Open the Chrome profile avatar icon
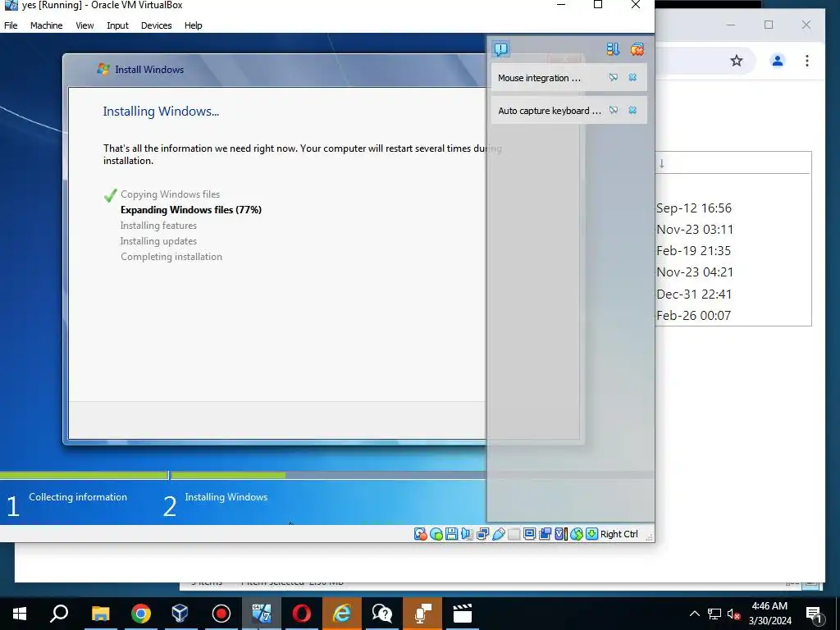Image resolution: width=840 pixels, height=630 pixels. pyautogui.click(x=778, y=61)
